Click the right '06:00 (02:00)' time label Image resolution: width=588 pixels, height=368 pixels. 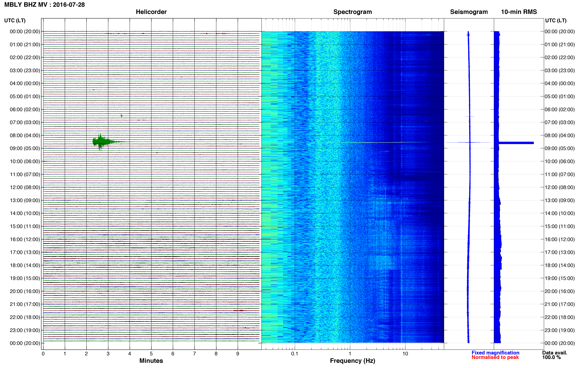560,110
